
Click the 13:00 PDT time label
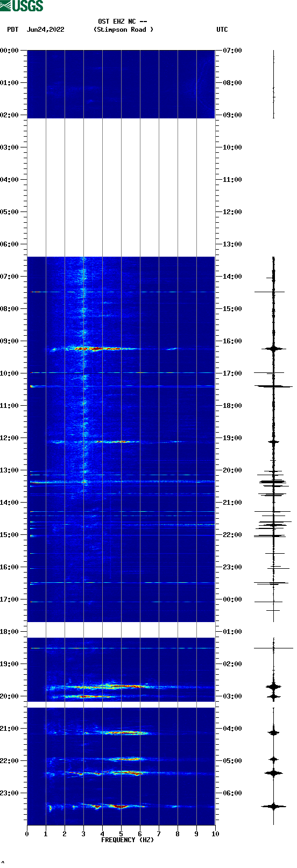click(10, 470)
